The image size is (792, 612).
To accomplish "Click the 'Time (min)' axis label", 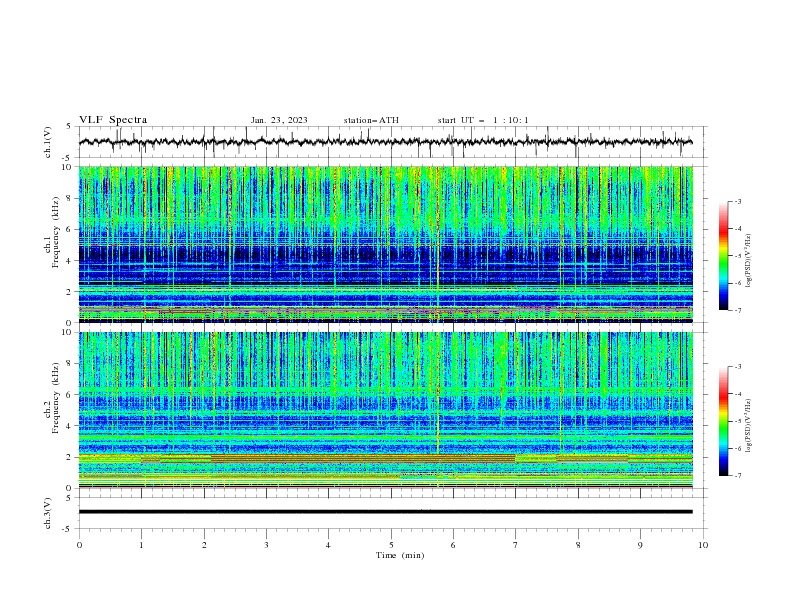I will (400, 555).
